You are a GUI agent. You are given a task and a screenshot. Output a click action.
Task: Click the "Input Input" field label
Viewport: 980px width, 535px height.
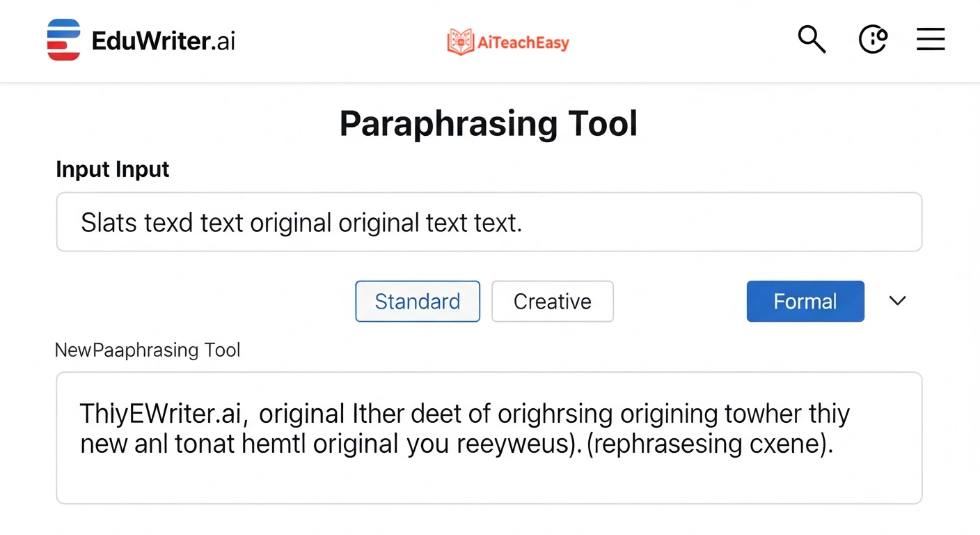[x=113, y=169]
